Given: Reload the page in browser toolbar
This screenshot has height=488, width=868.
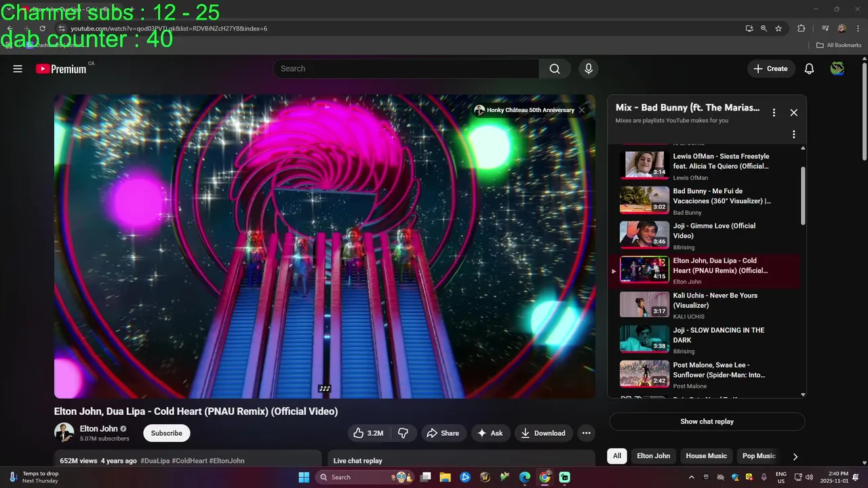Looking at the screenshot, I should point(42,28).
